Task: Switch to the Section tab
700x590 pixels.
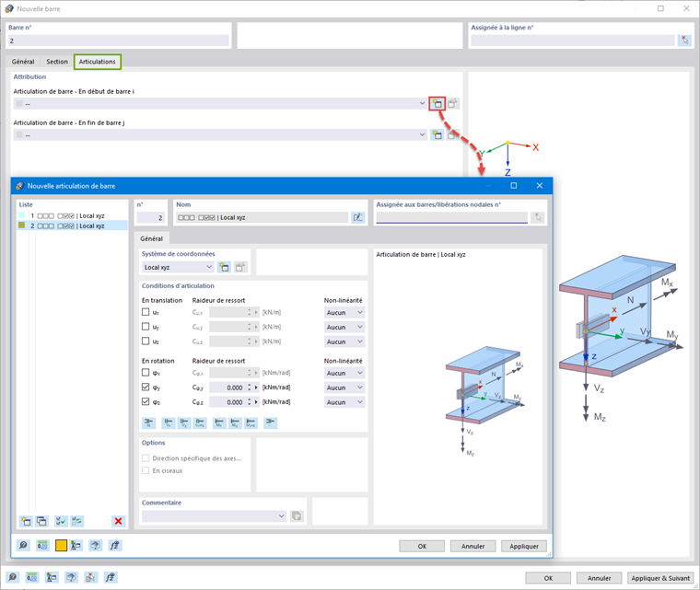Action: tap(57, 62)
